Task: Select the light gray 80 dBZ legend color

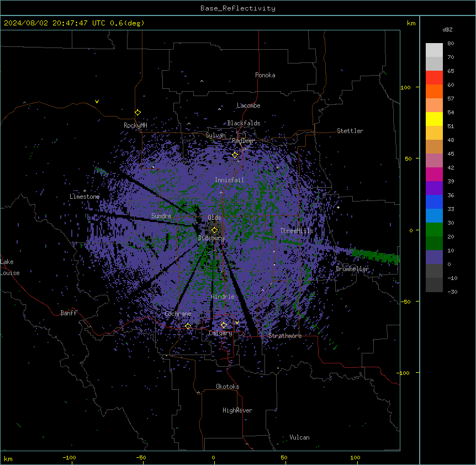Action: (x=434, y=50)
